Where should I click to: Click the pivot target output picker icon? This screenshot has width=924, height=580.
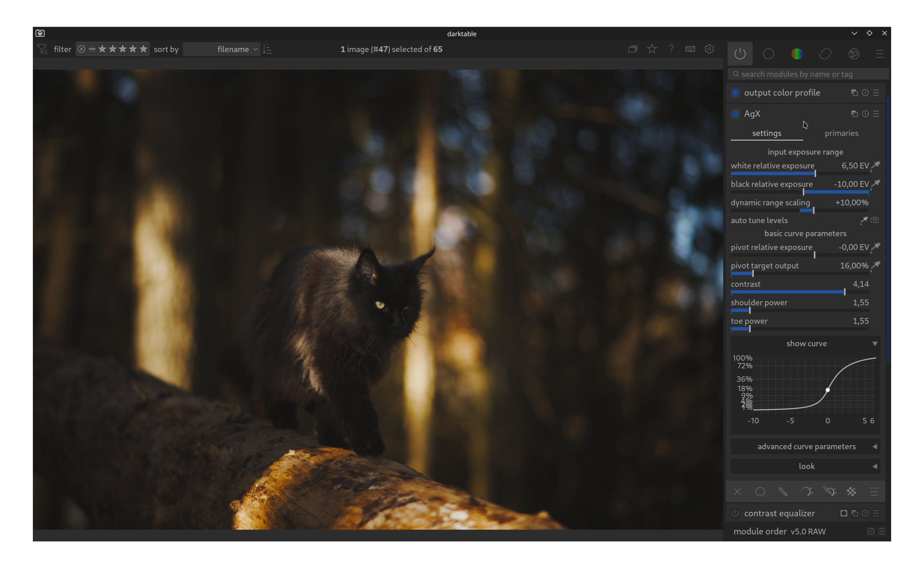point(876,265)
